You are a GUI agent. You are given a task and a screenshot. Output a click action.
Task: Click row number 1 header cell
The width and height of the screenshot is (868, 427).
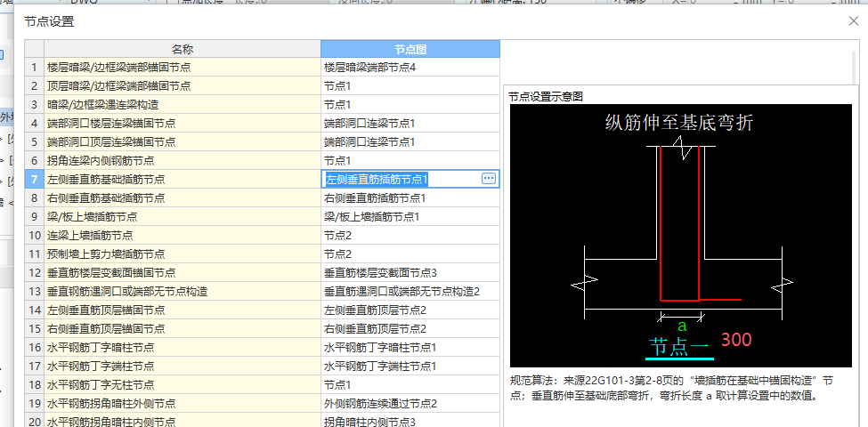(x=35, y=67)
